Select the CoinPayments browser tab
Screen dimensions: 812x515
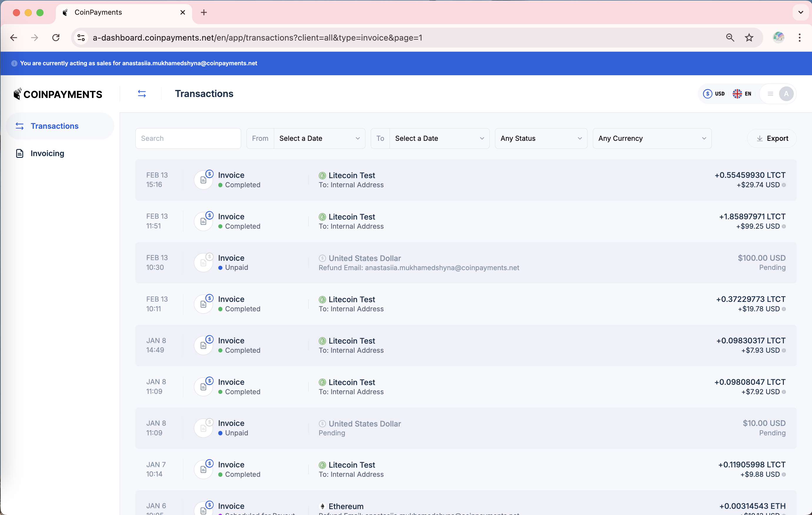tap(123, 12)
